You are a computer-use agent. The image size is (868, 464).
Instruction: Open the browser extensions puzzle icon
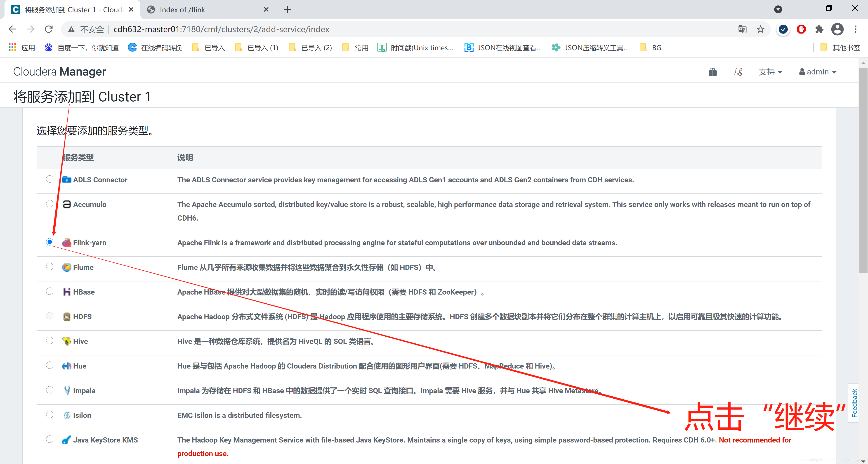[x=819, y=29]
